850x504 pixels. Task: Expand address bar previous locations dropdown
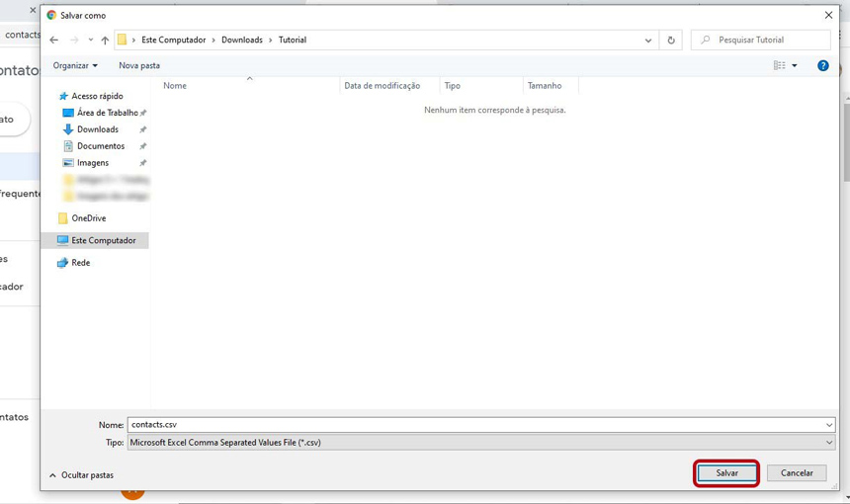click(x=648, y=41)
